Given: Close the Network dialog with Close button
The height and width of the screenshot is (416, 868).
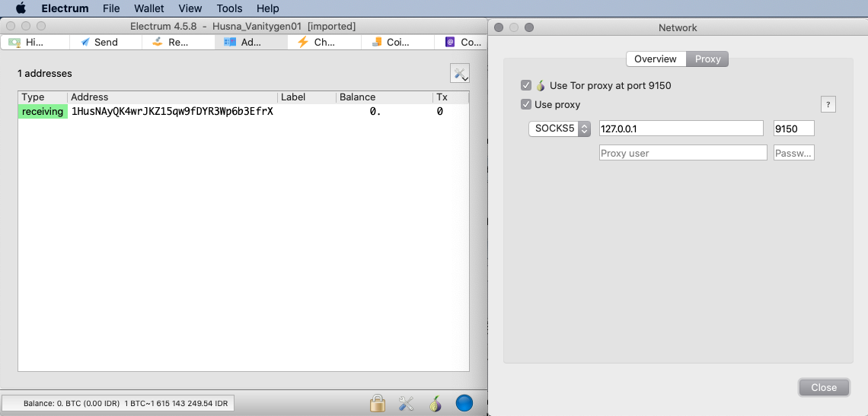Looking at the screenshot, I should pyautogui.click(x=824, y=387).
